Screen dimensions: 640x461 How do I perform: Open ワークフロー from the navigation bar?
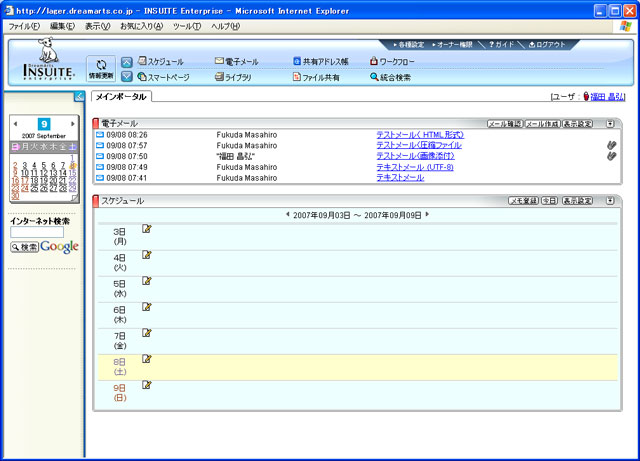click(x=396, y=61)
